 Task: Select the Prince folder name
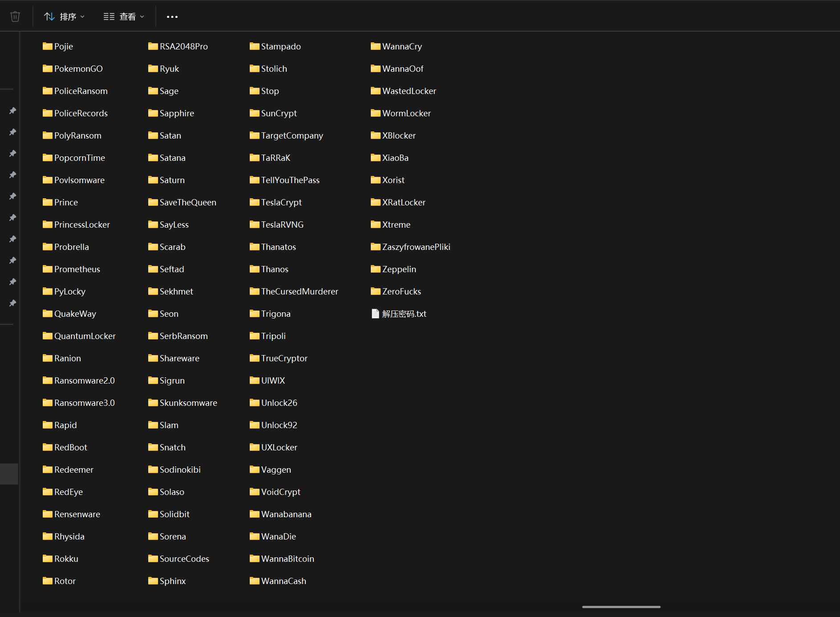tap(66, 202)
